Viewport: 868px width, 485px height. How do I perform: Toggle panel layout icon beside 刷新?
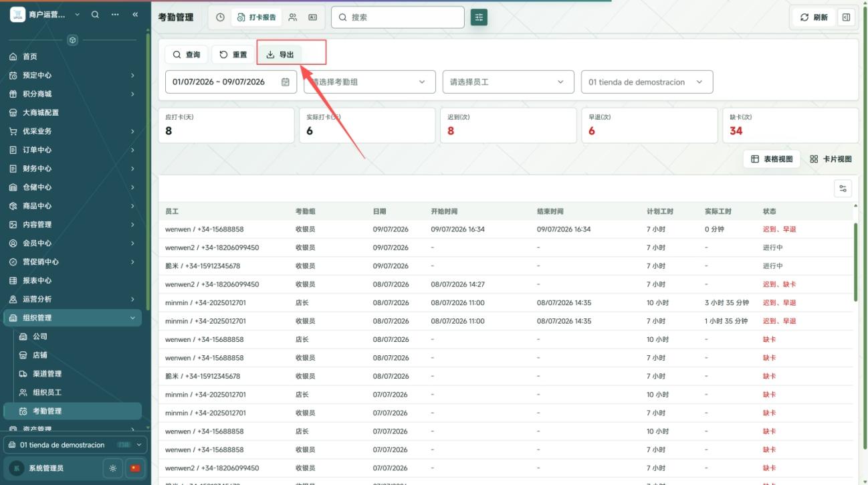[847, 17]
